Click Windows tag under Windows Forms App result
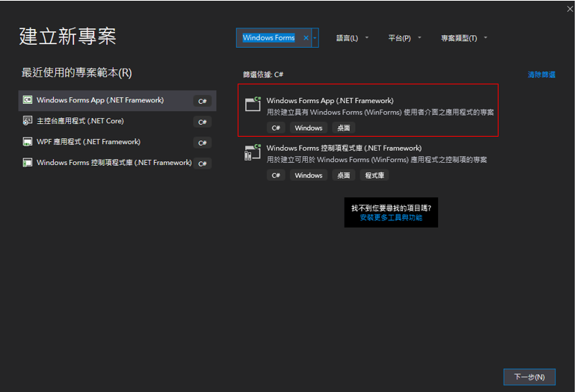This screenshot has height=392, width=577. tap(309, 128)
